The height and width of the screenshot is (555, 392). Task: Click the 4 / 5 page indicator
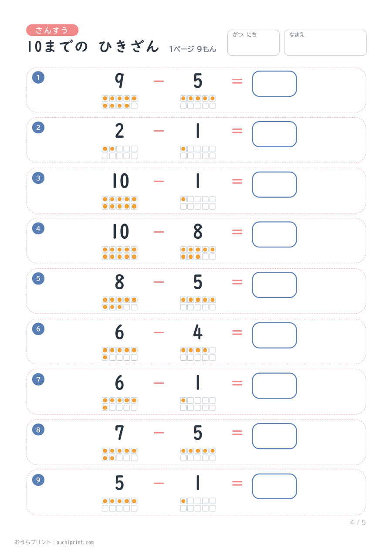pos(358,522)
